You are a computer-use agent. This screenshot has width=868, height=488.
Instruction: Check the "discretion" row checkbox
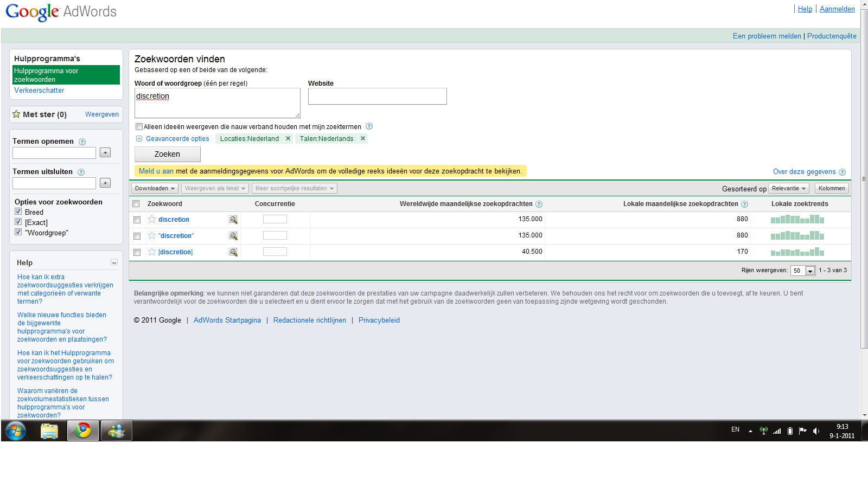pyautogui.click(x=137, y=236)
